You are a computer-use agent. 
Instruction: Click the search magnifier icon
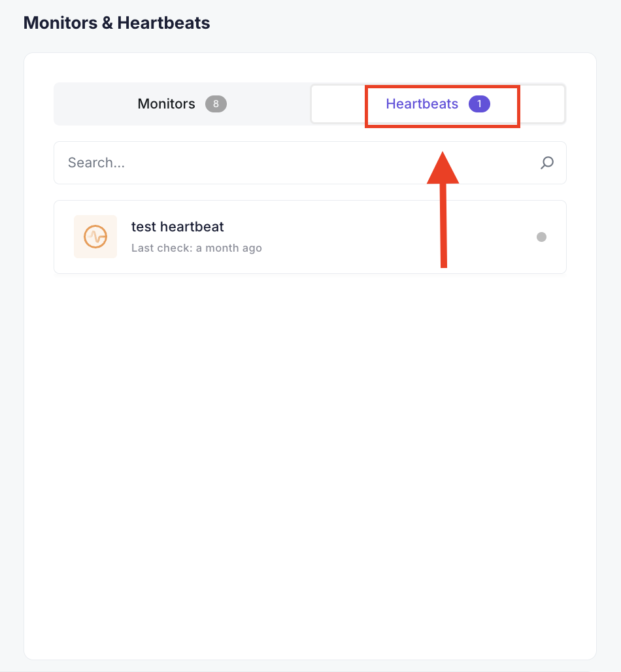pos(547,163)
